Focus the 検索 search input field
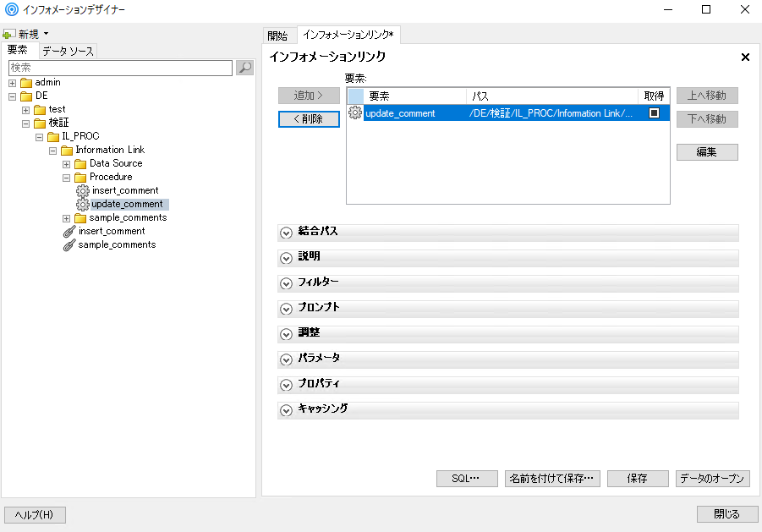The height and width of the screenshot is (532, 762). click(121, 68)
